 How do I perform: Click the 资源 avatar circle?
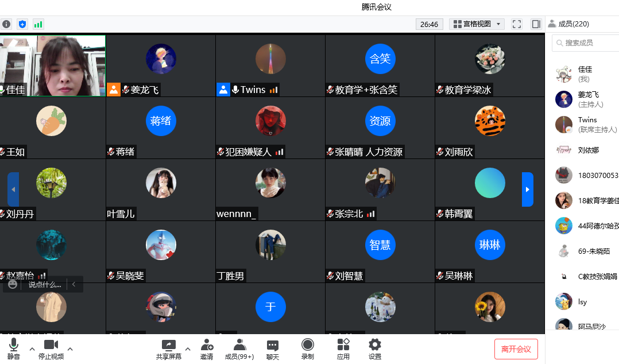(x=380, y=121)
